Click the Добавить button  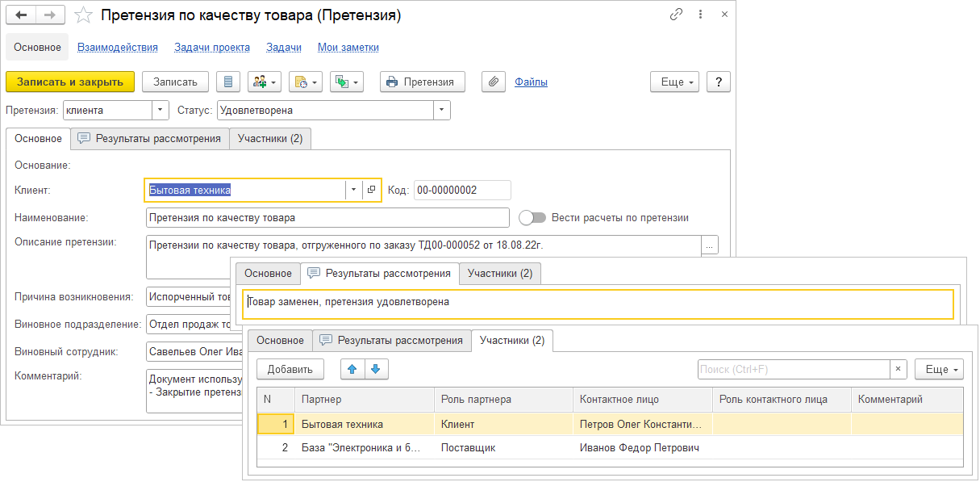coord(290,369)
